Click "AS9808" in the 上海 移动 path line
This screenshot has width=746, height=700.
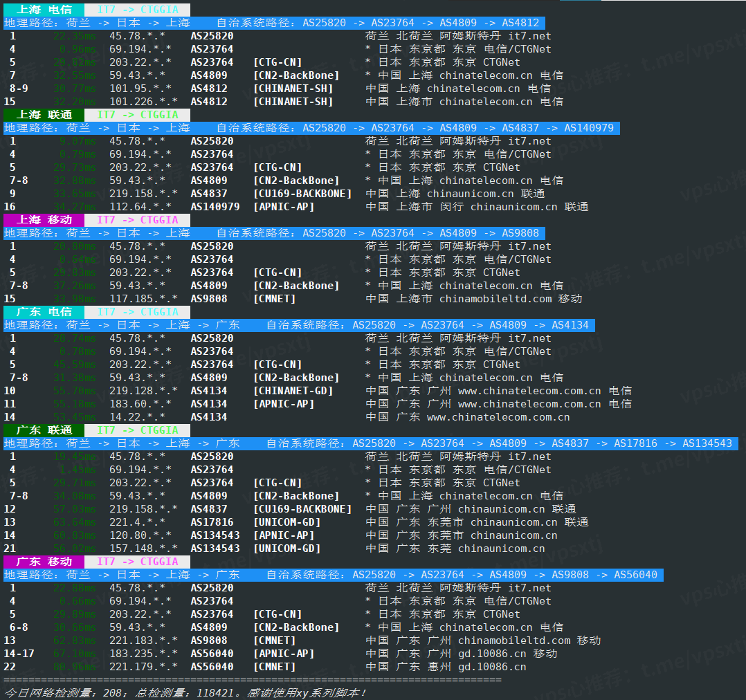click(x=520, y=233)
